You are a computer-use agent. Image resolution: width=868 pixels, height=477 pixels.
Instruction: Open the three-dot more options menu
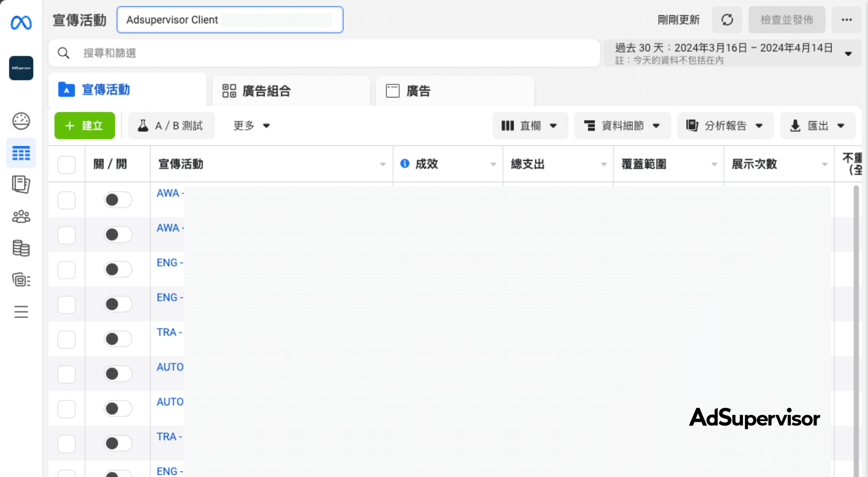coord(847,20)
